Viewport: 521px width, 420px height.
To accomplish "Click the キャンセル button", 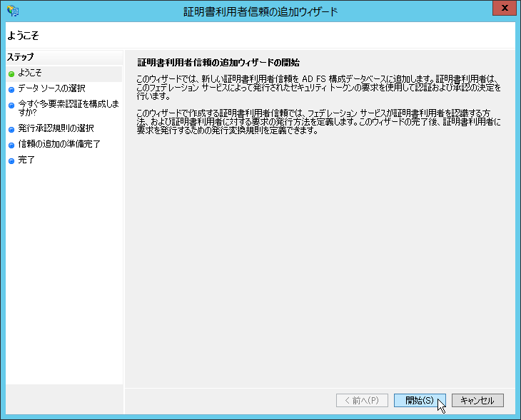I will tap(477, 401).
